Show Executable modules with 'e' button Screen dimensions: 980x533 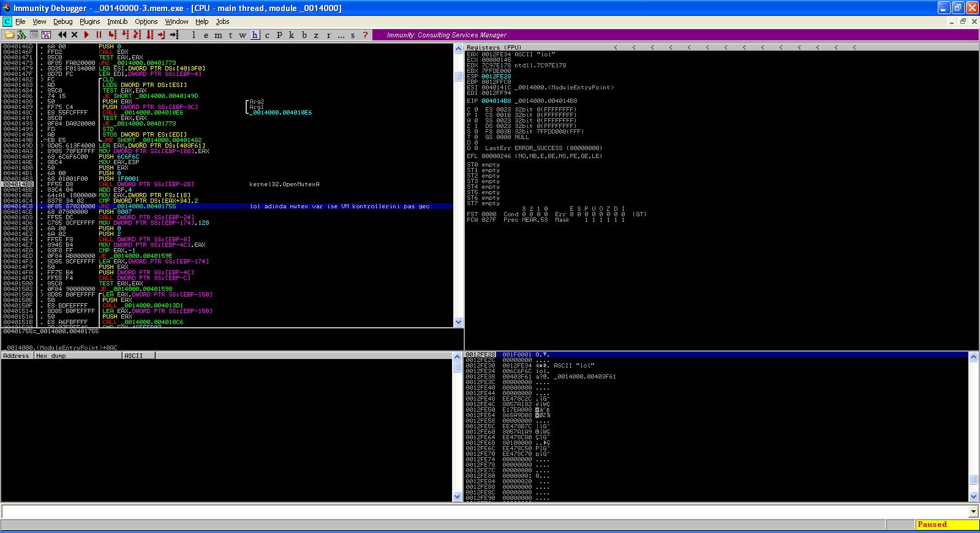pyautogui.click(x=206, y=35)
